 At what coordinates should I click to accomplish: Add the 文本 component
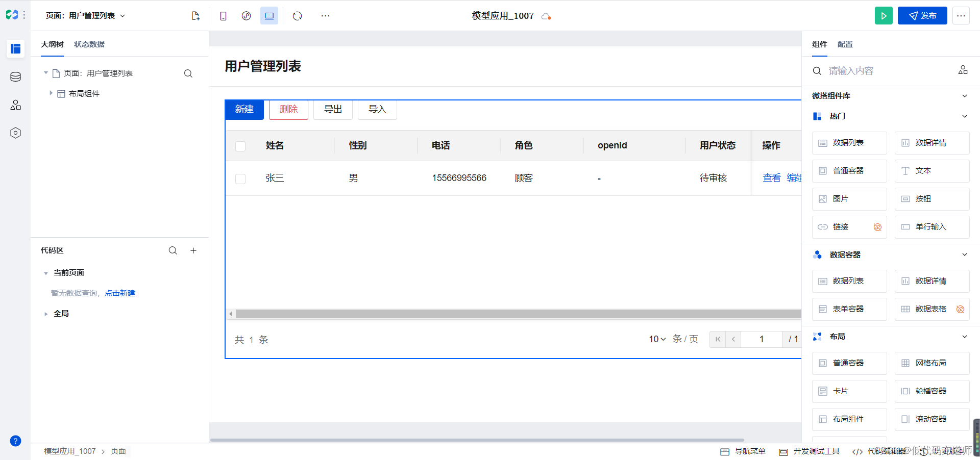click(x=932, y=171)
